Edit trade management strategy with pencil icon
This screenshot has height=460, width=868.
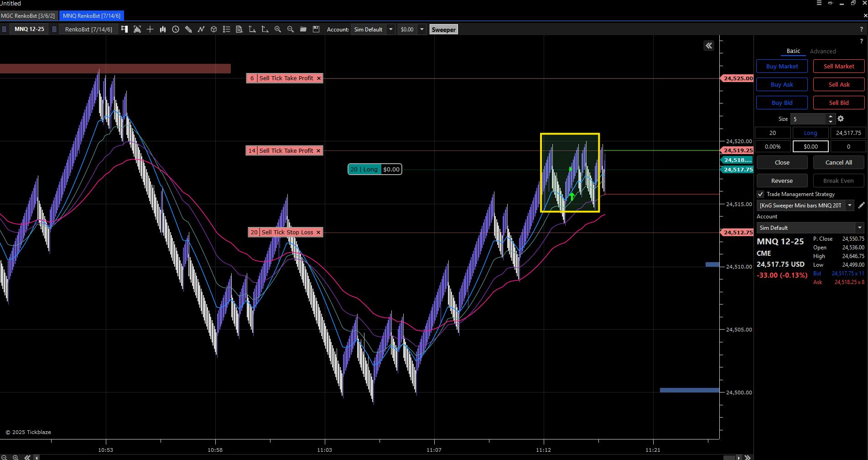861,206
